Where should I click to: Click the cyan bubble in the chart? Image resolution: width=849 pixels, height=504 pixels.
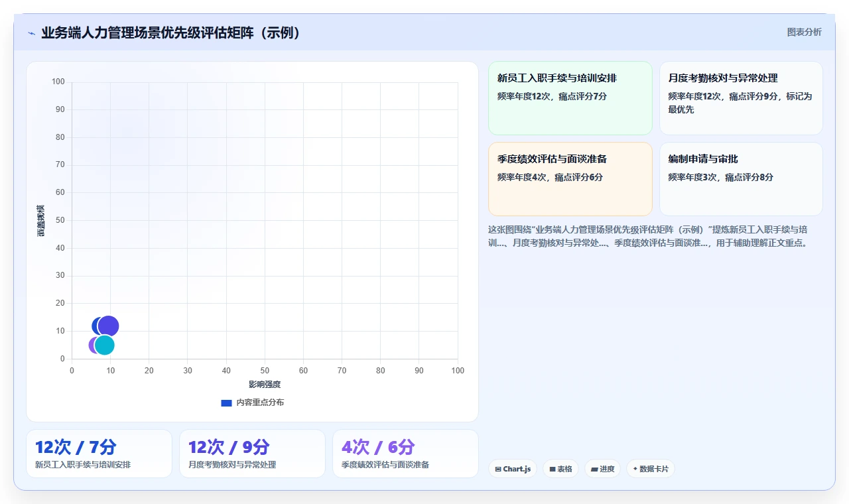104,345
